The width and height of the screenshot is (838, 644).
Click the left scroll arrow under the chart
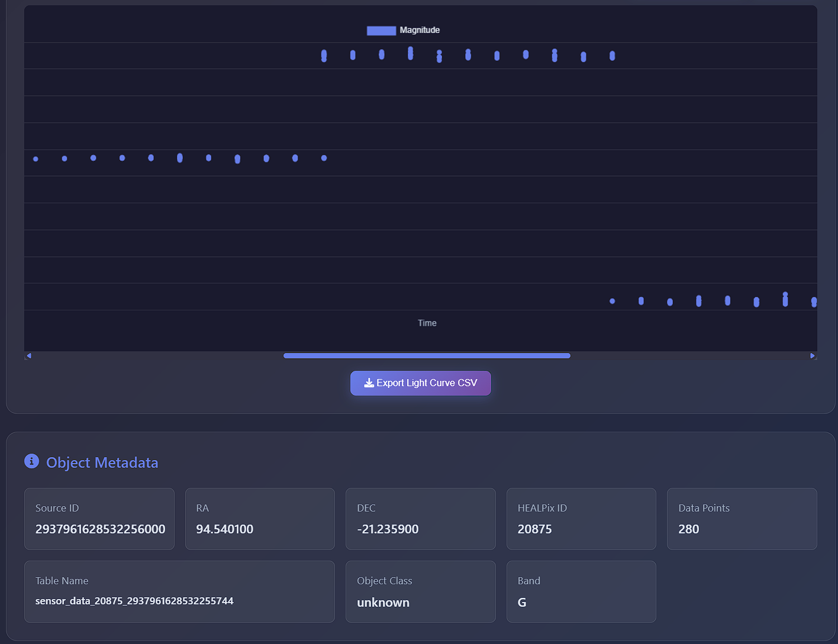28,356
